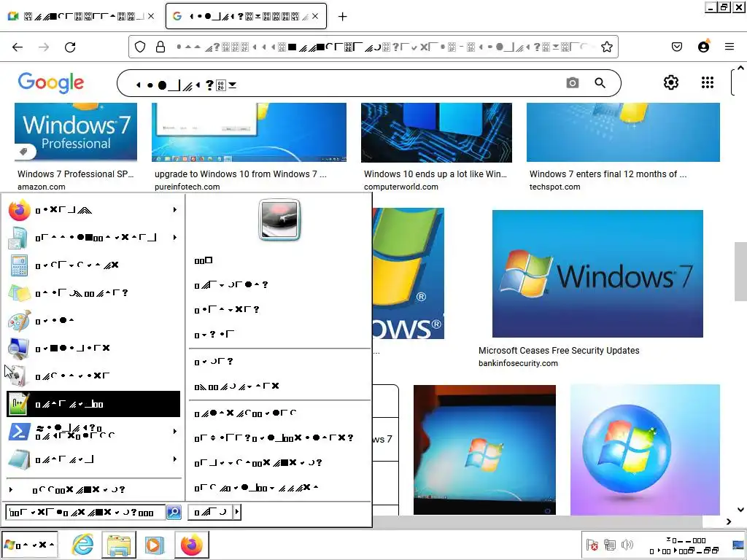
Task: Click the page vertical scrollbar thumb
Action: coord(740,271)
